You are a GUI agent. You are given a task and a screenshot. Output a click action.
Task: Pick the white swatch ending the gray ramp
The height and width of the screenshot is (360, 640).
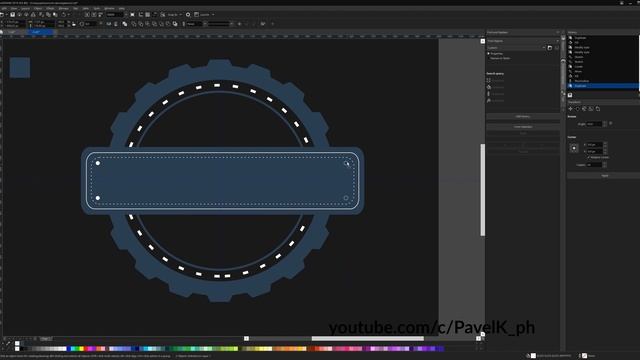[64, 349]
